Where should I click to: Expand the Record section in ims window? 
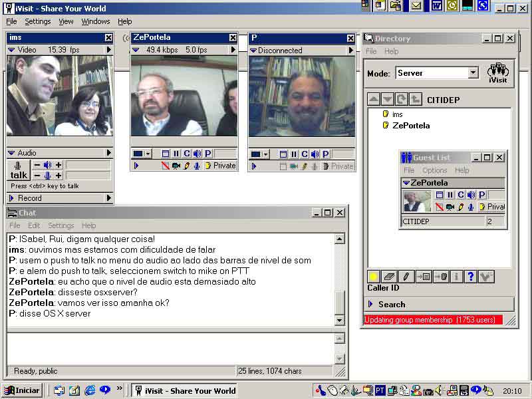pos(11,198)
